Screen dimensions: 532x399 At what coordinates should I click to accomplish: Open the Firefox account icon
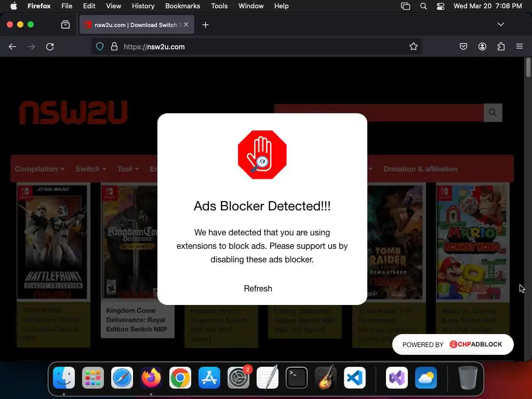[x=482, y=46]
